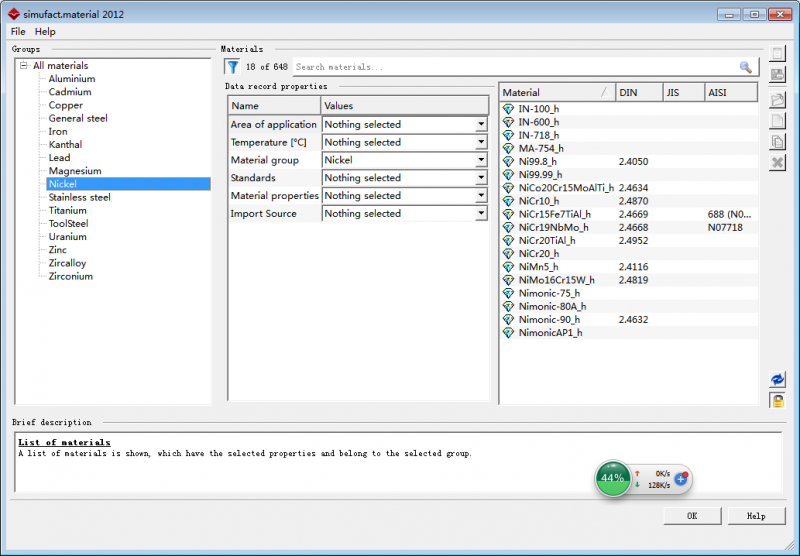This screenshot has height=556, width=800.
Task: Open the Area of application dropdown
Action: pos(481,124)
